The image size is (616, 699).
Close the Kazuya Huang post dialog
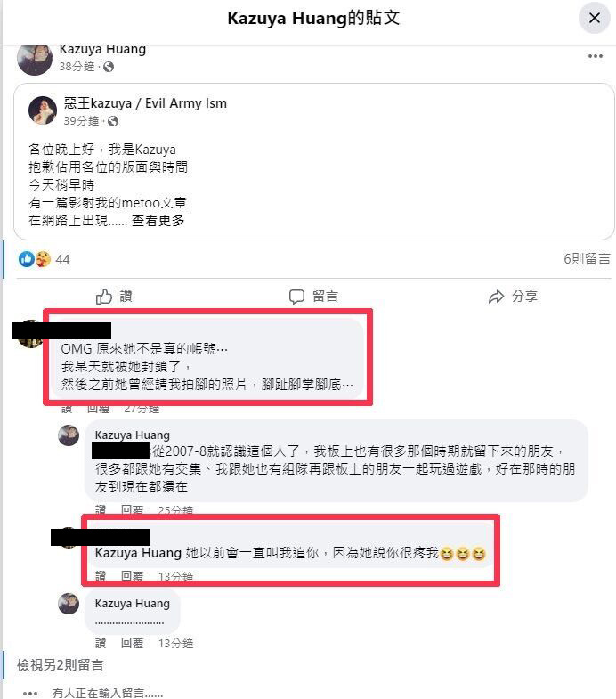(x=594, y=19)
